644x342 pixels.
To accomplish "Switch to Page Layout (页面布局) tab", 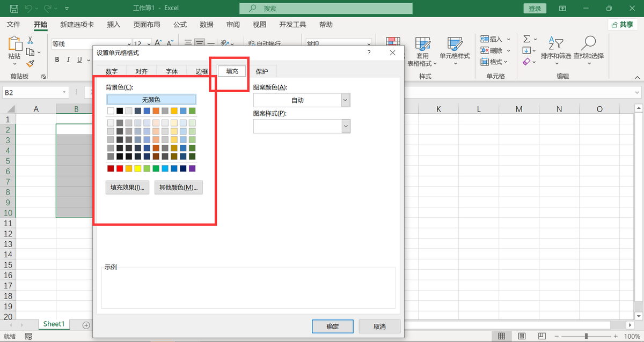I will click(147, 25).
